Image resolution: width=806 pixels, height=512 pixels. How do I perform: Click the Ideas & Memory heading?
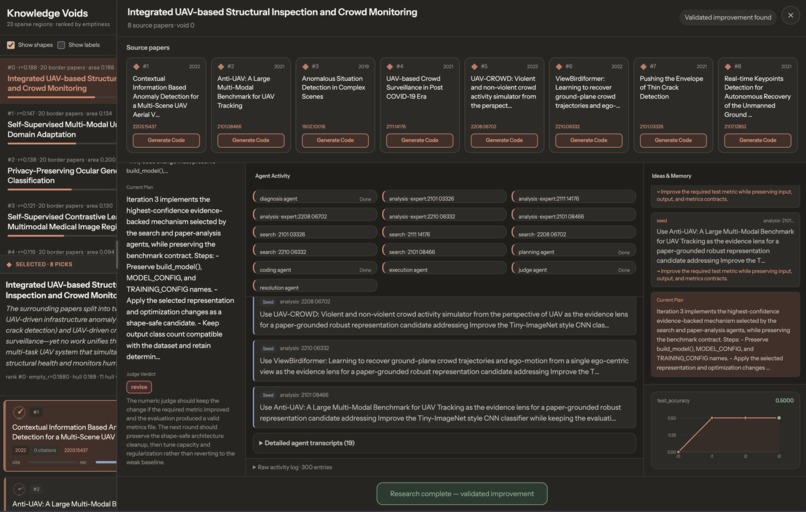[x=671, y=176]
